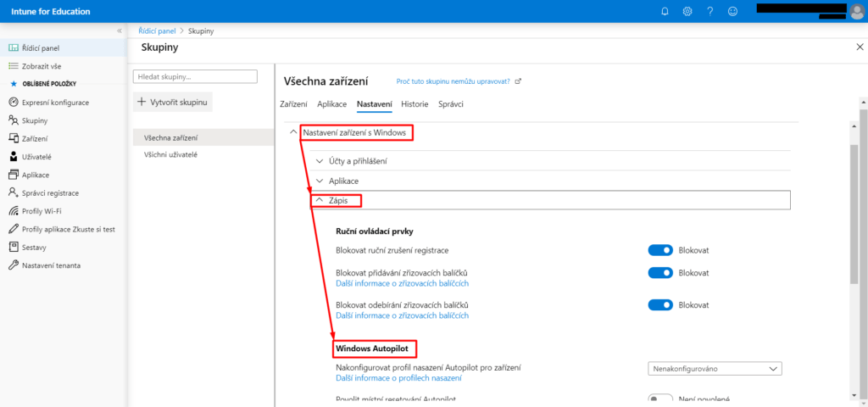Screen dimensions: 868x407
Task: Click the Hledat skupiny search field
Action: tap(195, 76)
